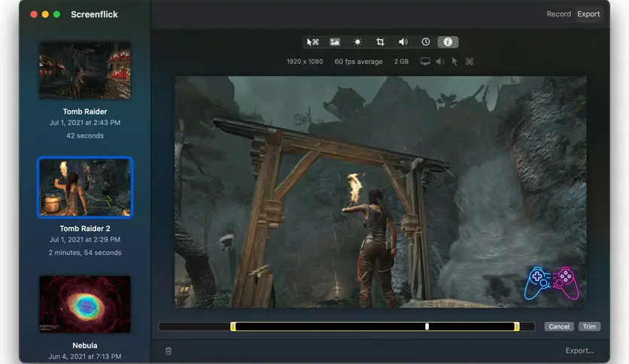Click the "Jul 1, 2021 at 2:43 PM" date
Image resolution: width=629 pixels, height=364 pixels.
coord(84,123)
